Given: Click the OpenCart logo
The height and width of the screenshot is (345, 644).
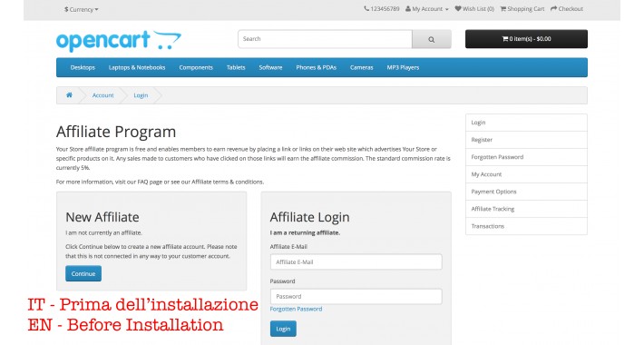Looking at the screenshot, I should coord(119,41).
